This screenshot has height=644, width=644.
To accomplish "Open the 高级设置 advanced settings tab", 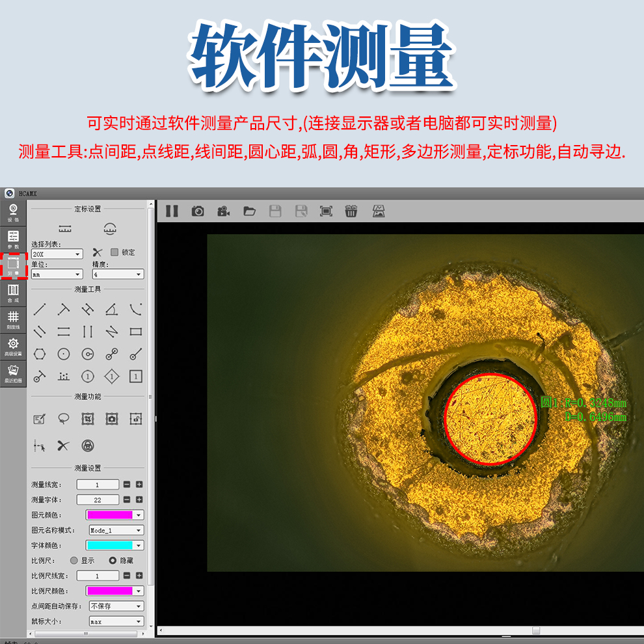I will [13, 346].
